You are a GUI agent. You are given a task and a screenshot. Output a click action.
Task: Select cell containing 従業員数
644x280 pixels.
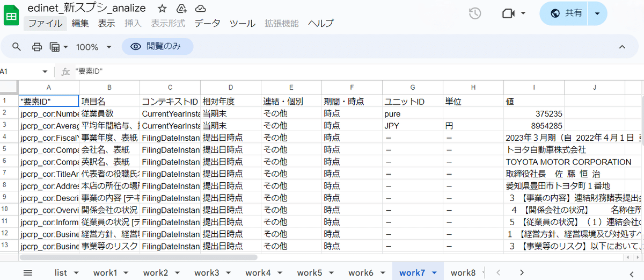pos(109,114)
